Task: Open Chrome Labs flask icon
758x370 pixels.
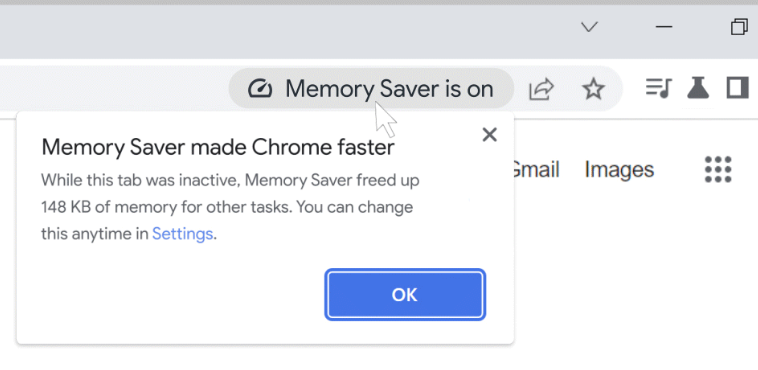Action: click(x=698, y=89)
